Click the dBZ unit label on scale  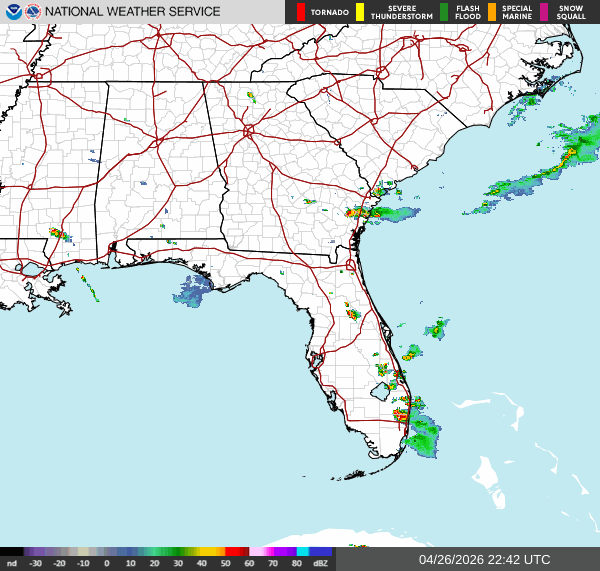click(320, 564)
